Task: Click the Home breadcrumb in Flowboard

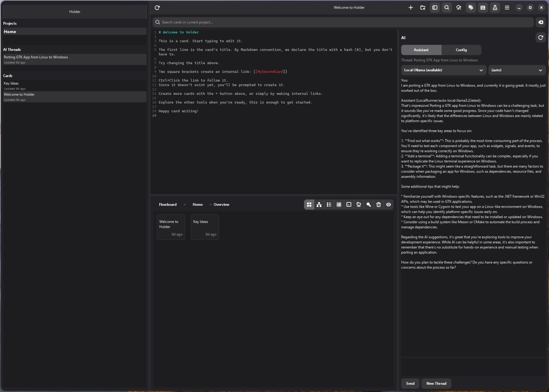Action: coord(198,205)
